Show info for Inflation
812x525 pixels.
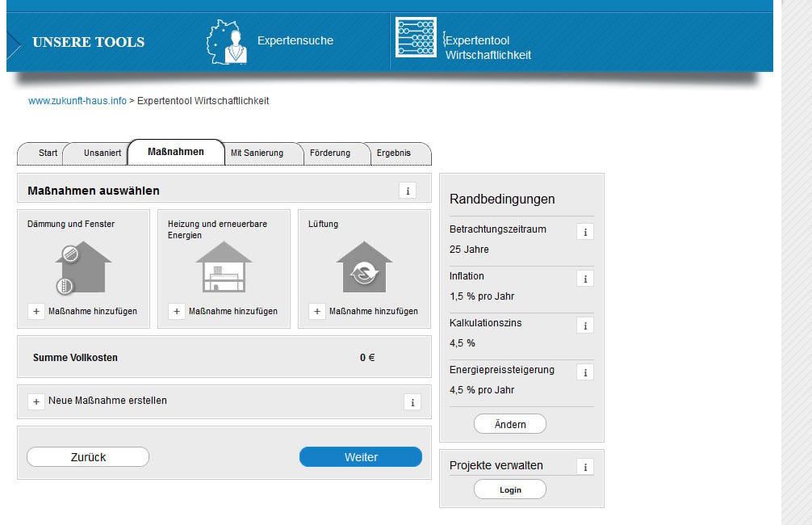[585, 279]
